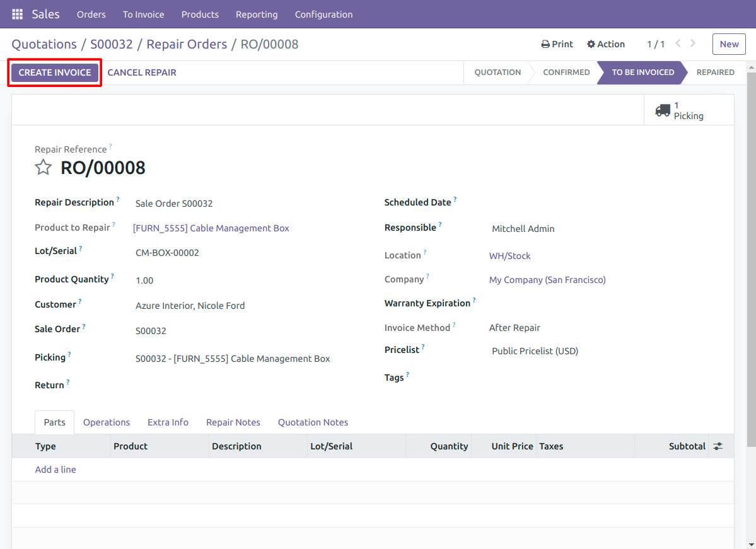
Task: Open the Reporting menu
Action: 257,14
